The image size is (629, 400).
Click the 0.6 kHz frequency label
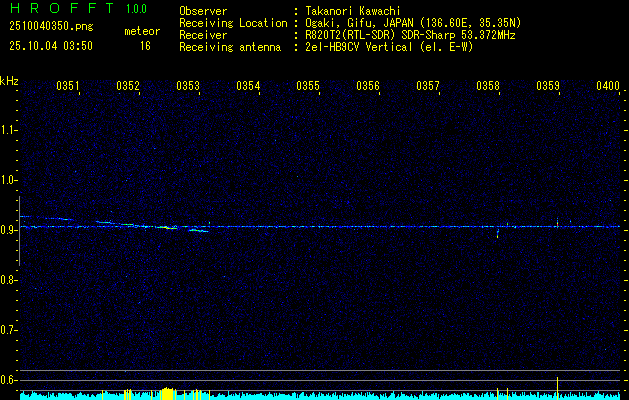click(x=8, y=380)
